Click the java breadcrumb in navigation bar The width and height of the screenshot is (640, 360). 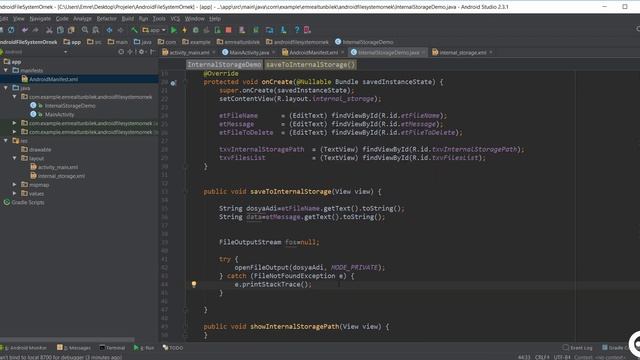(x=143, y=42)
